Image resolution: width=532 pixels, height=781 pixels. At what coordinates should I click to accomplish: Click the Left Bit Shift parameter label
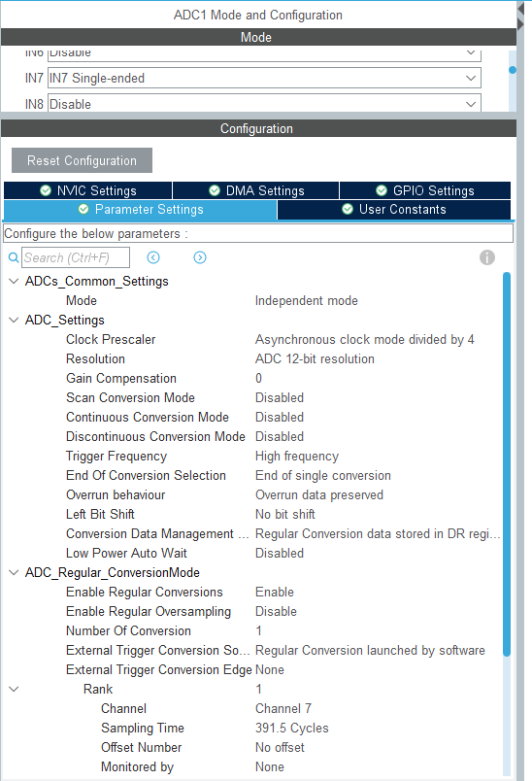[100, 515]
